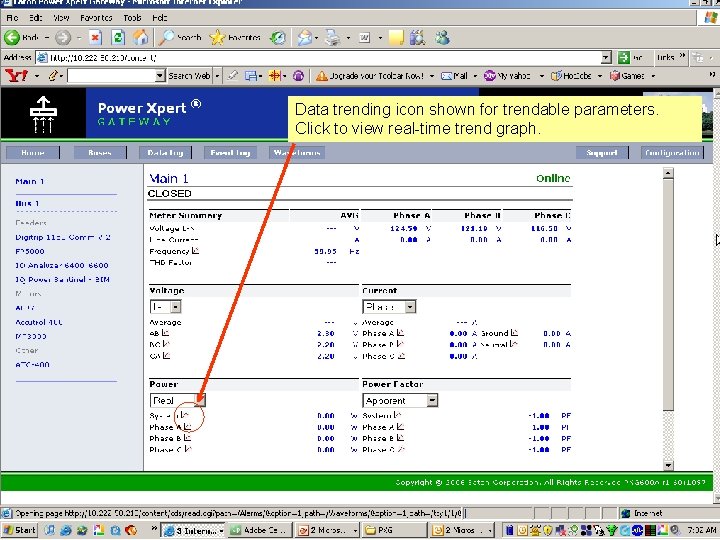Open the Favorites menu

(96, 18)
